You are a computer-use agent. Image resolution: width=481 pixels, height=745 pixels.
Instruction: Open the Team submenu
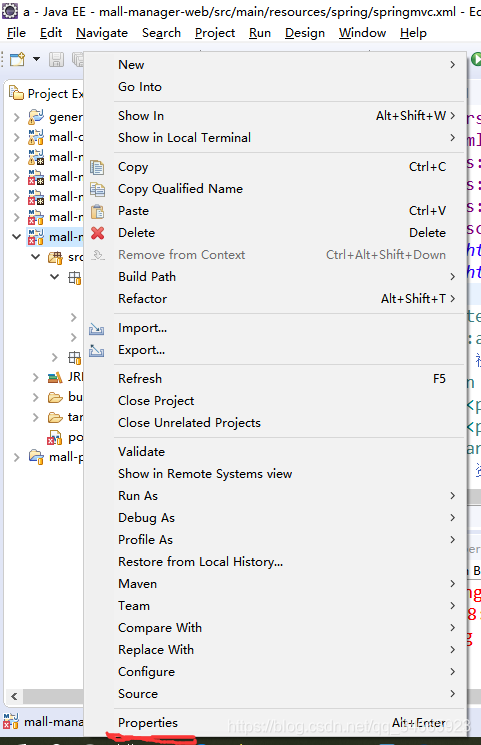click(x=275, y=605)
